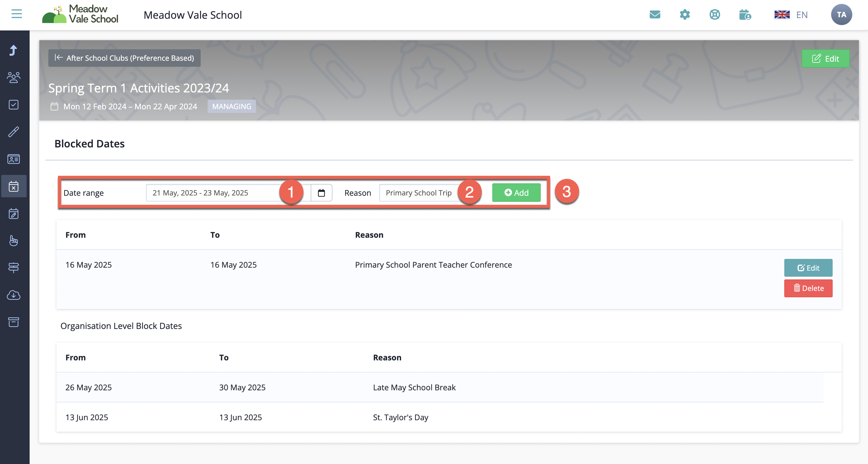Click the Meadow Vale School logo
The height and width of the screenshot is (464, 868).
pyautogui.click(x=80, y=14)
